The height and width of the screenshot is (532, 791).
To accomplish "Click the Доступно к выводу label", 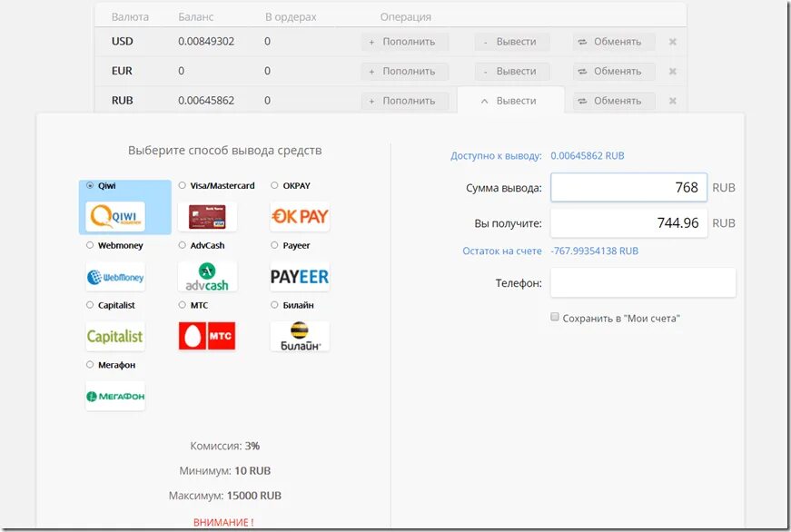I will pos(496,156).
